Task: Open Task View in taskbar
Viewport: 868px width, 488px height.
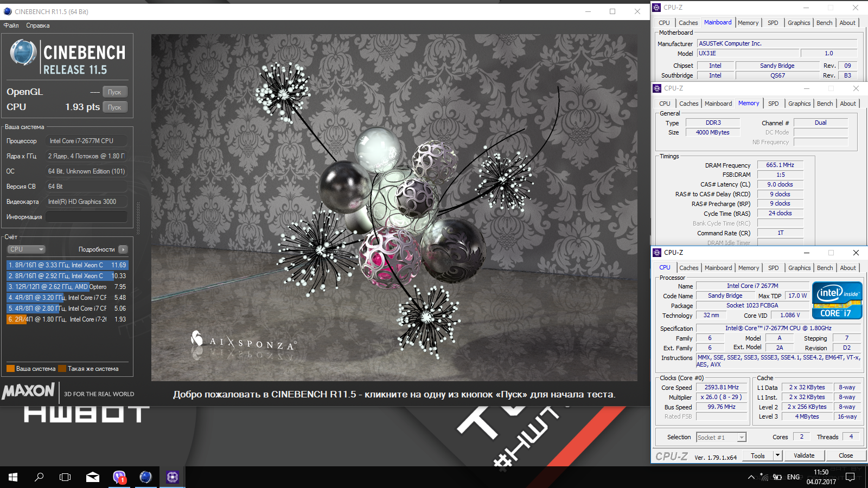Action: pos(65,477)
